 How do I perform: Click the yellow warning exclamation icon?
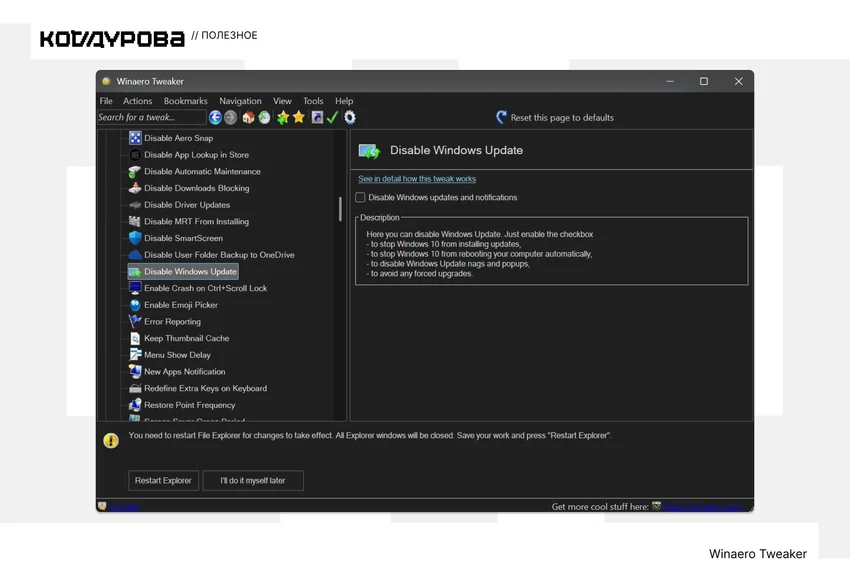tap(111, 441)
